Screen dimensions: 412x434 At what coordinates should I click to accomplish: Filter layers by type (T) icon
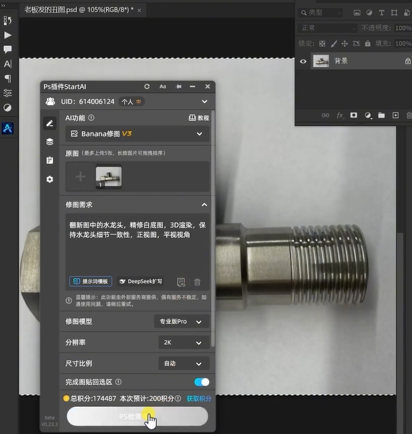[381, 13]
